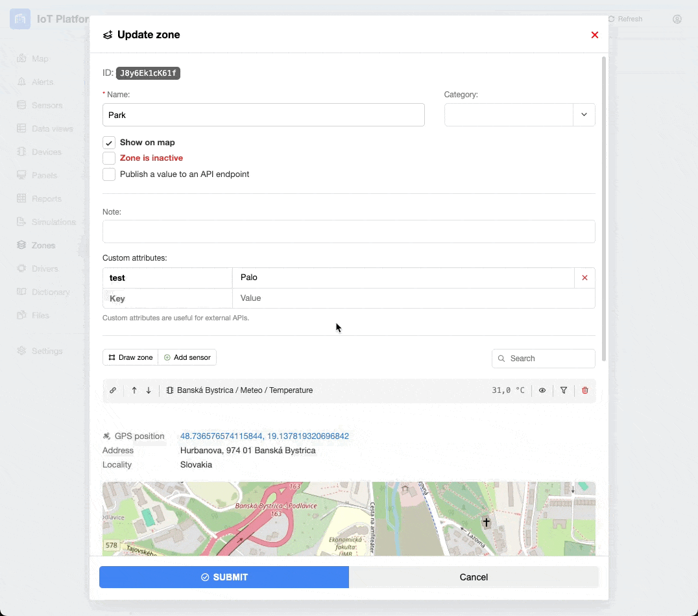Image resolution: width=698 pixels, height=616 pixels.
Task: Toggle sensor visibility eye icon
Action: (x=542, y=390)
